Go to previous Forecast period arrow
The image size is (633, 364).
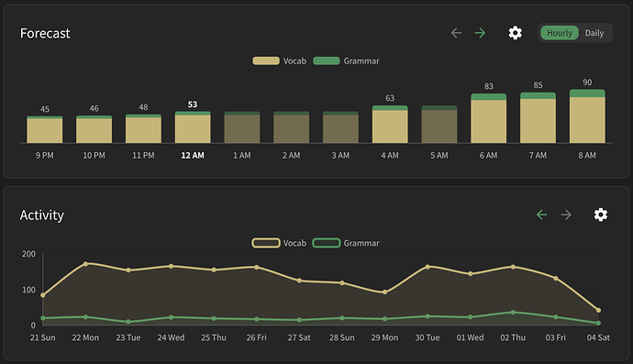point(456,33)
